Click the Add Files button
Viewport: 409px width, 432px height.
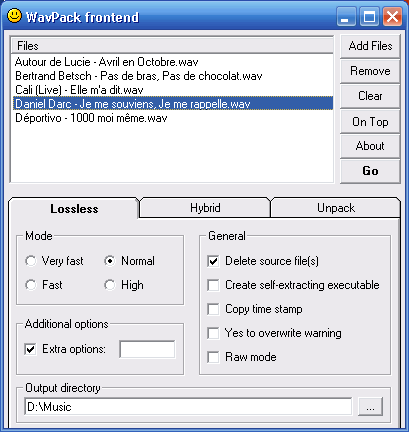[x=370, y=46]
